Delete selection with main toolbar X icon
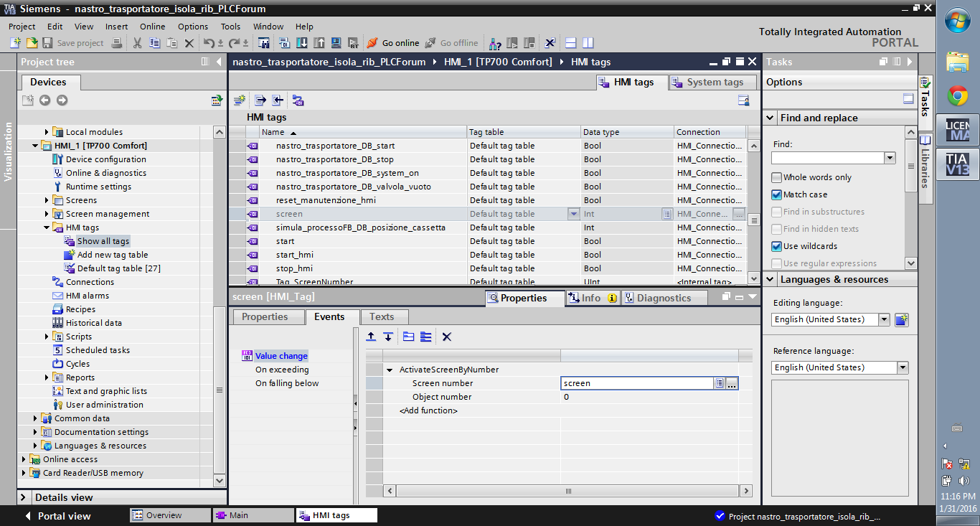980x526 pixels. point(189,43)
